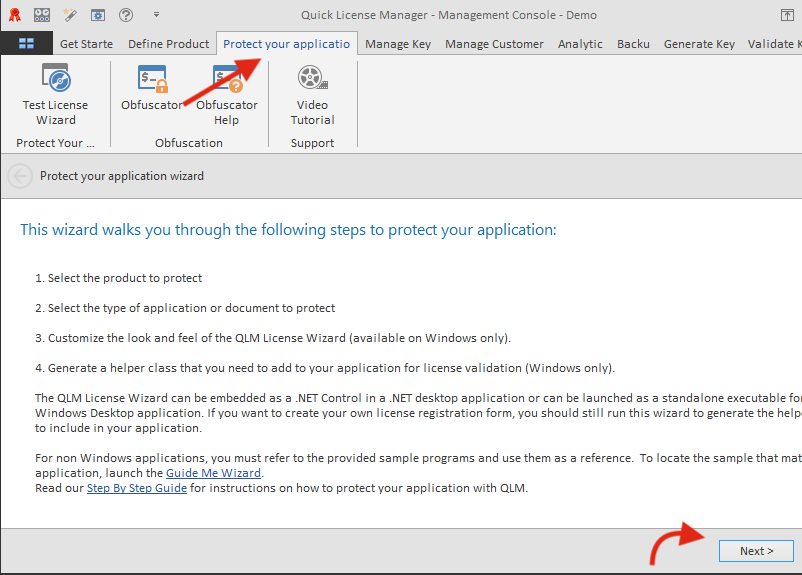Expand the quick access toolbar dropdown arrow
Viewport: 802px width, 575px height.
(156, 15)
